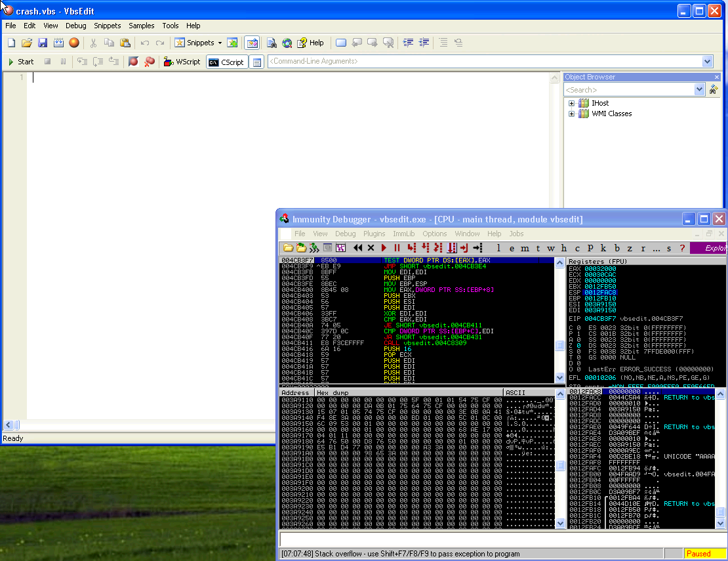This screenshot has width=728, height=561.
Task: Click the globe search icon in VbsEdit toolbar
Action: (x=287, y=43)
